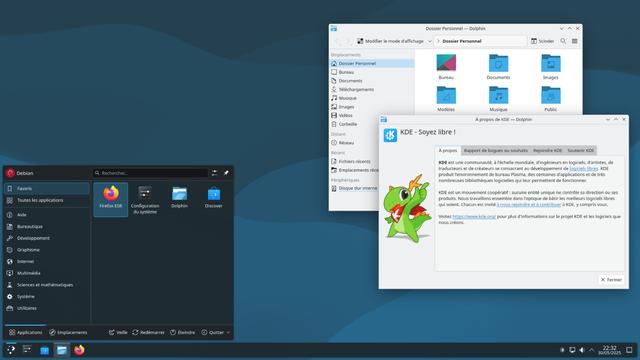Click the Quitter button
The width and height of the screenshot is (640, 360).
tap(212, 332)
